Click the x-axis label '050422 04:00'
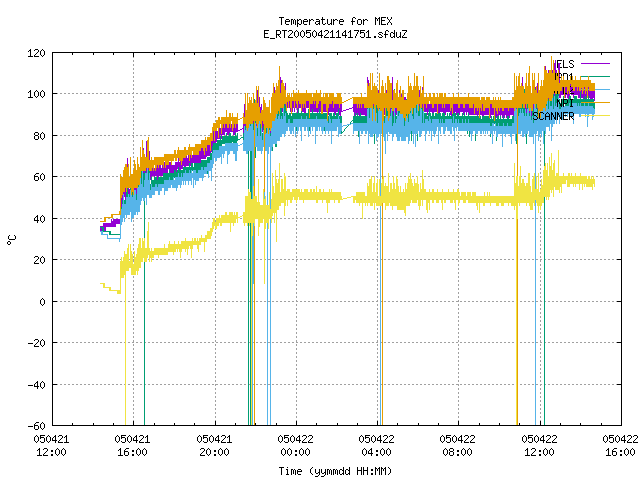The image size is (640, 480). pyautogui.click(x=377, y=445)
